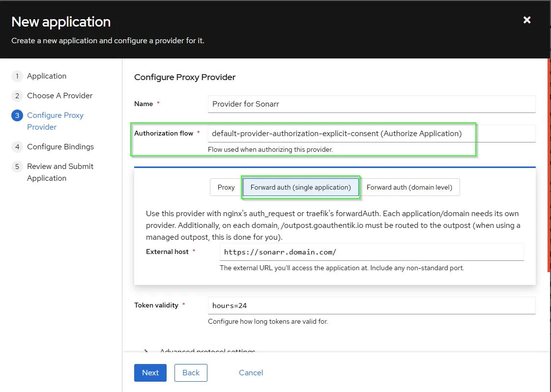This screenshot has height=392, width=551.
Task: Open the Authorization flow dropdown
Action: pyautogui.click(x=371, y=134)
